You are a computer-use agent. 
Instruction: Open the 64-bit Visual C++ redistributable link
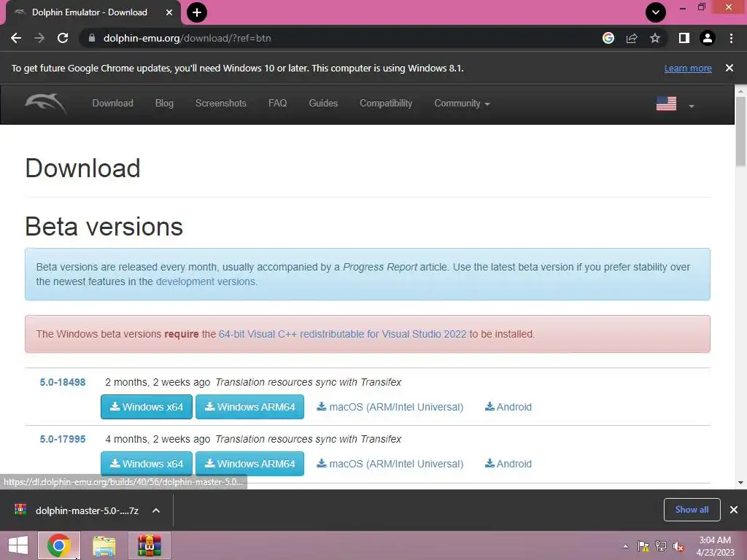pyautogui.click(x=343, y=334)
